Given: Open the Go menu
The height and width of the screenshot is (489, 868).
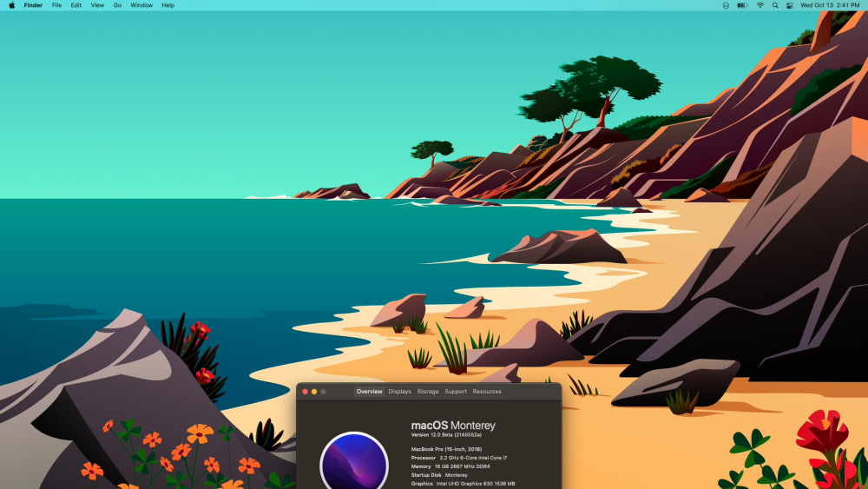Looking at the screenshot, I should click(117, 5).
